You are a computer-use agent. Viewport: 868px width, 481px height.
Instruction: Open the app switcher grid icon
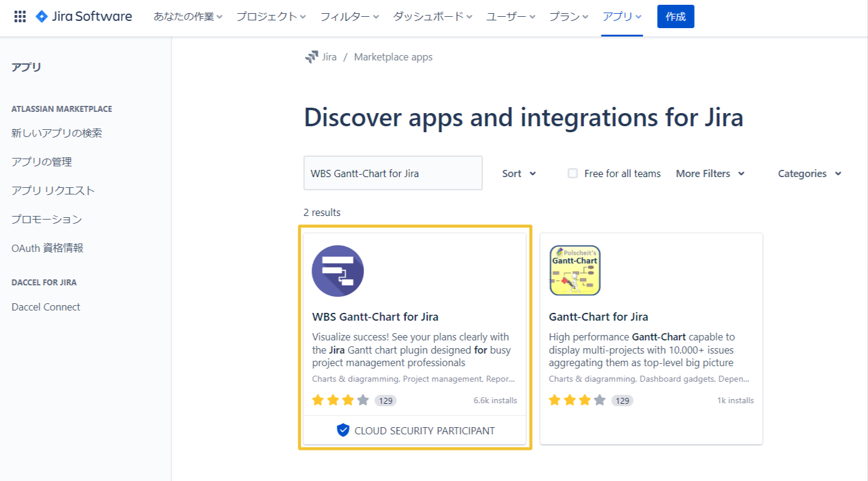[20, 17]
